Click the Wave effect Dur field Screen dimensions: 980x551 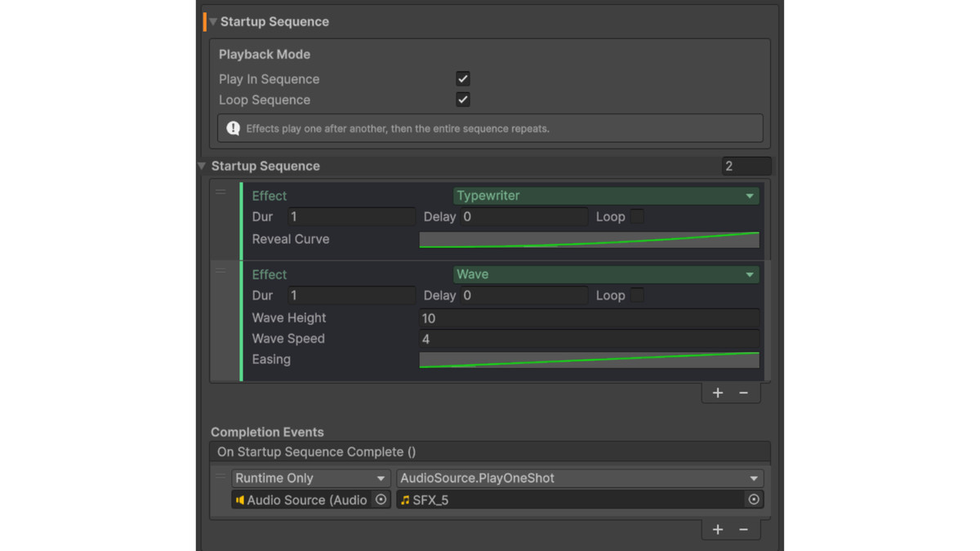(351, 295)
